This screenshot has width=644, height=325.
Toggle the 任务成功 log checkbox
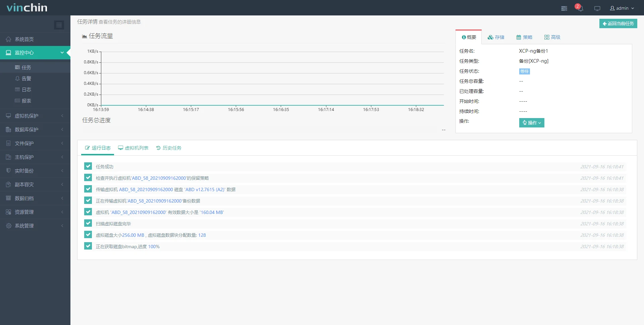88,166
